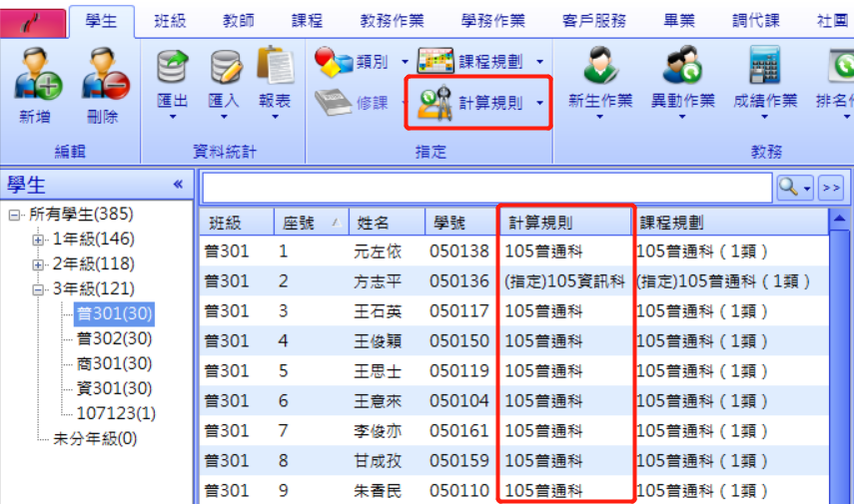Open the 成績作業 calculator icon
The height and width of the screenshot is (504, 854).
tap(765, 64)
